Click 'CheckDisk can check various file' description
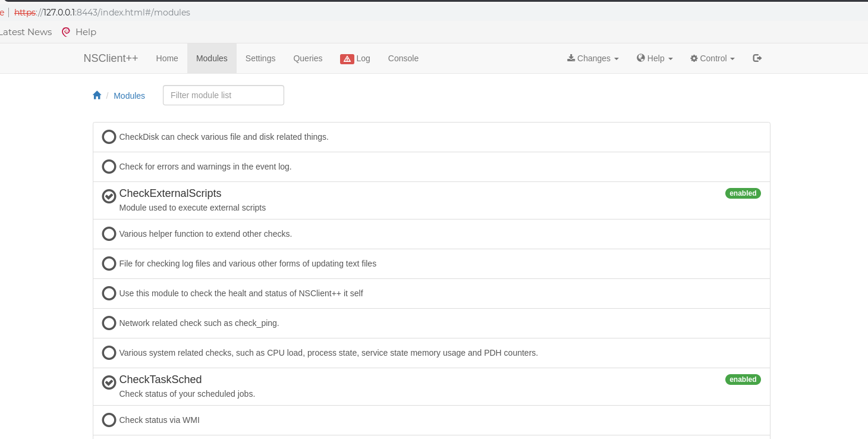This screenshot has height=439, width=868. [x=224, y=137]
